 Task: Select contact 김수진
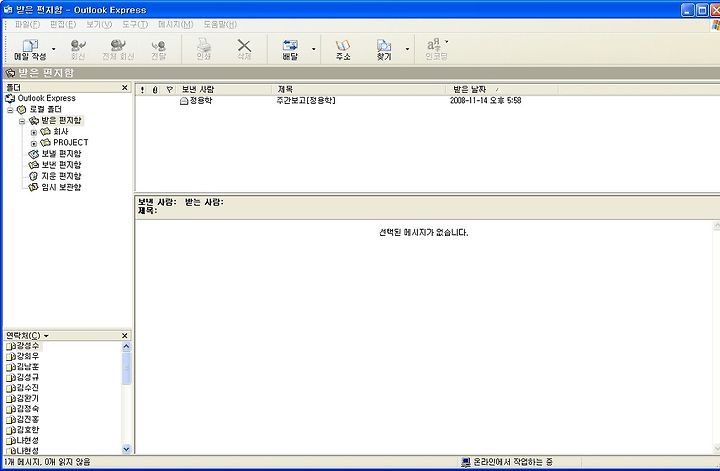[x=28, y=388]
